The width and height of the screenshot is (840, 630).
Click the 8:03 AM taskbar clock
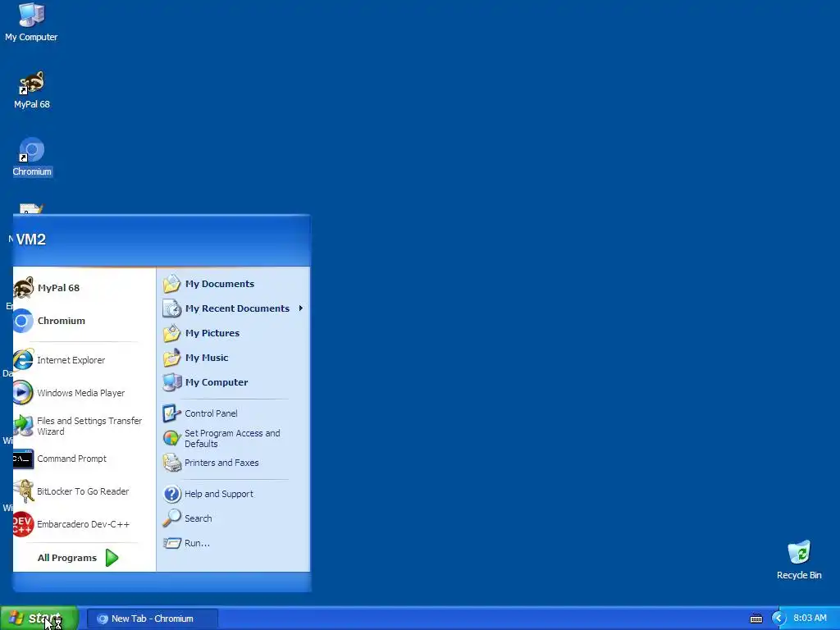[x=810, y=619]
